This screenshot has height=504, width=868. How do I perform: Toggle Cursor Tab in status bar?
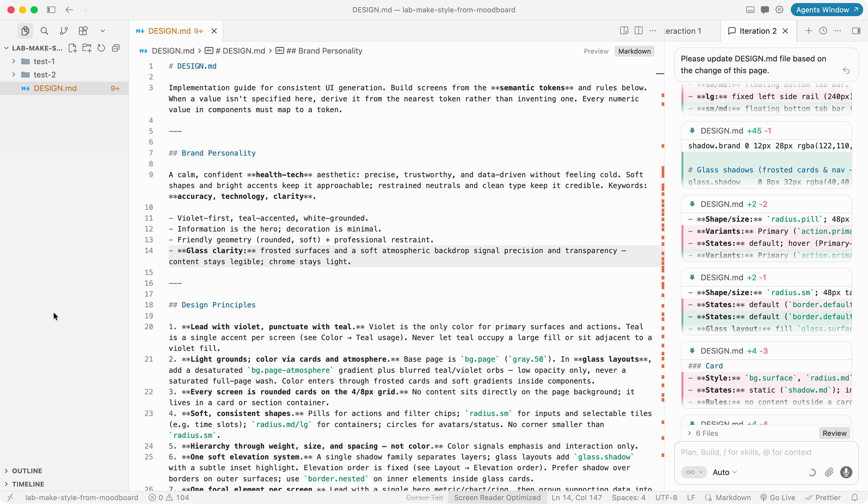[424, 498]
